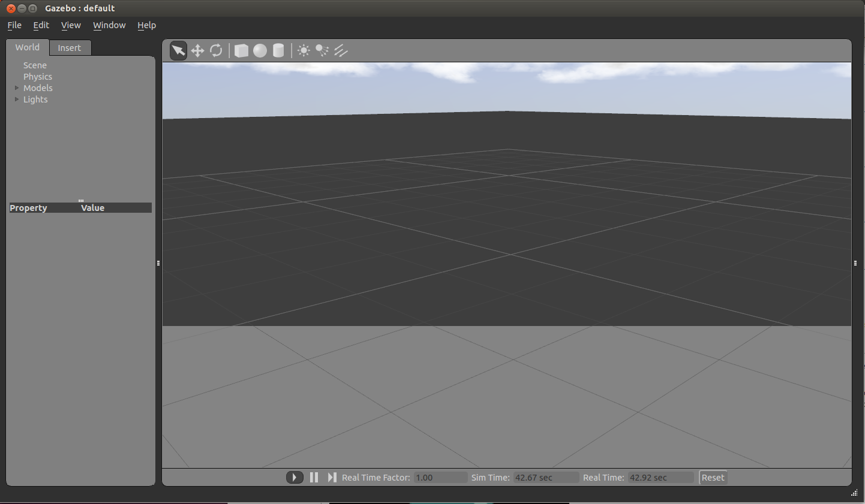Click the Sim Time value field
Viewport: 865px width, 504px height.
pos(546,478)
